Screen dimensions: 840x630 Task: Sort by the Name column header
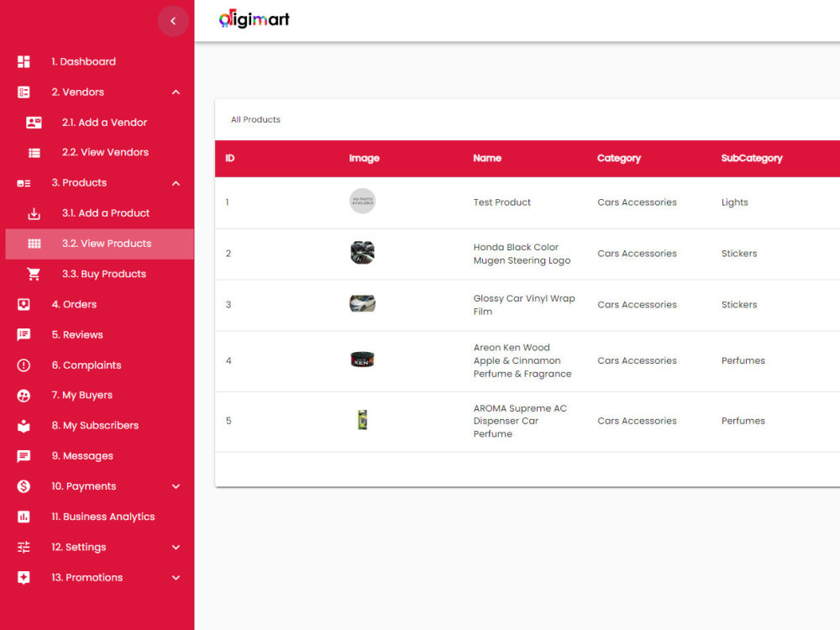(487, 158)
